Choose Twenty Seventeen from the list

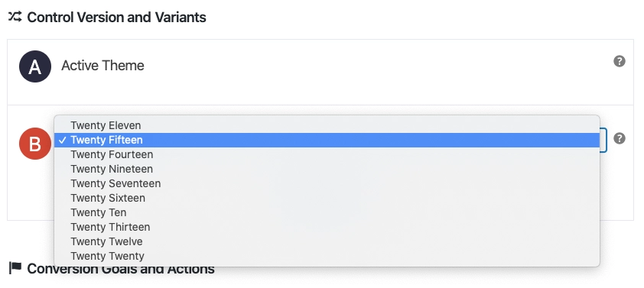coord(327,183)
